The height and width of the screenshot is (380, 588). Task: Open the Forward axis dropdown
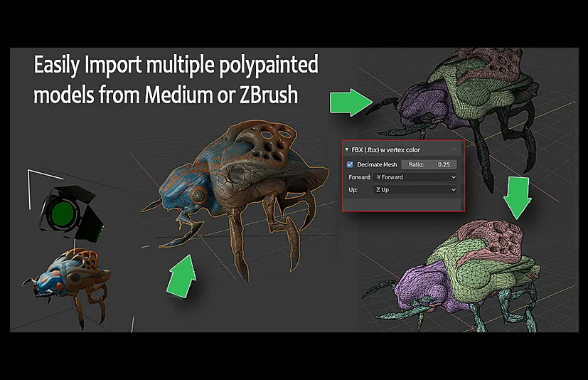[x=415, y=177]
